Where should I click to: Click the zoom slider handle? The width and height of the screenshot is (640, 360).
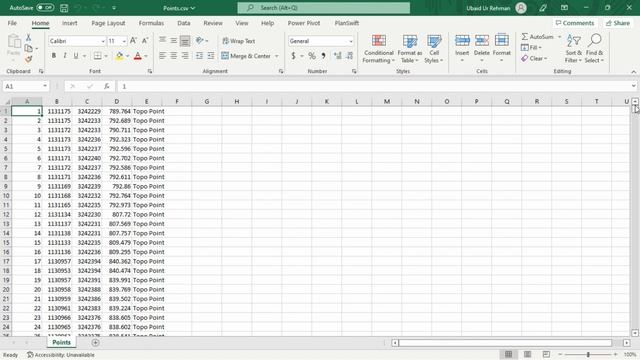point(588,354)
